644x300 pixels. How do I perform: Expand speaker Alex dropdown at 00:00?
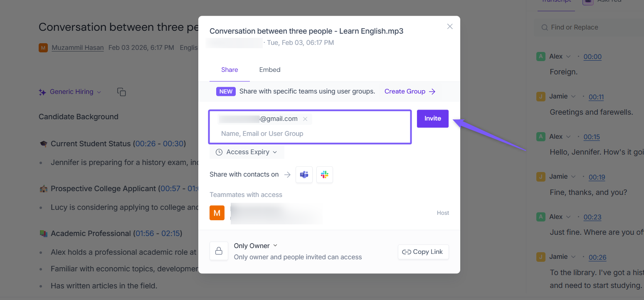click(568, 57)
